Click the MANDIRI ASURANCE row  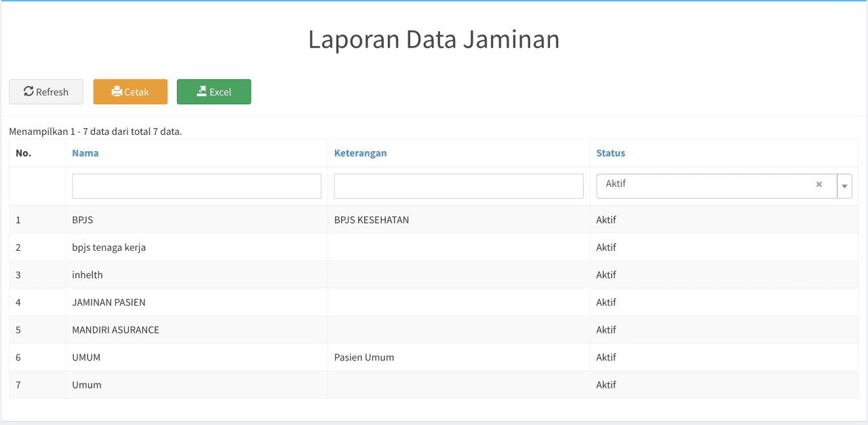point(115,330)
